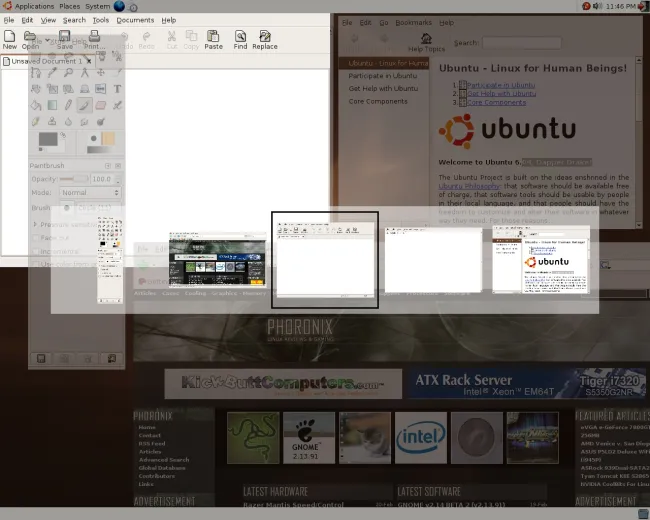The image size is (650, 520).
Task: Switch to the Unsaved Document 1 tab
Action: (46, 61)
